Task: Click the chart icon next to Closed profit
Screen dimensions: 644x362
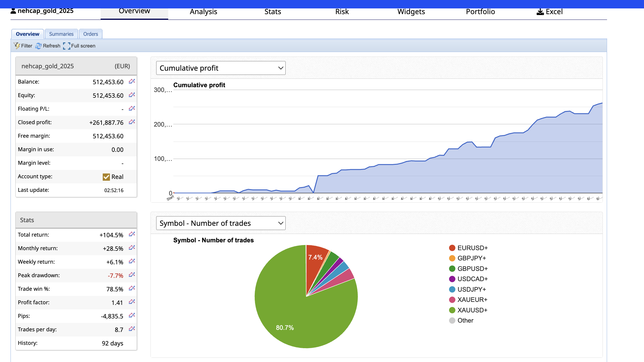Action: coord(132,122)
